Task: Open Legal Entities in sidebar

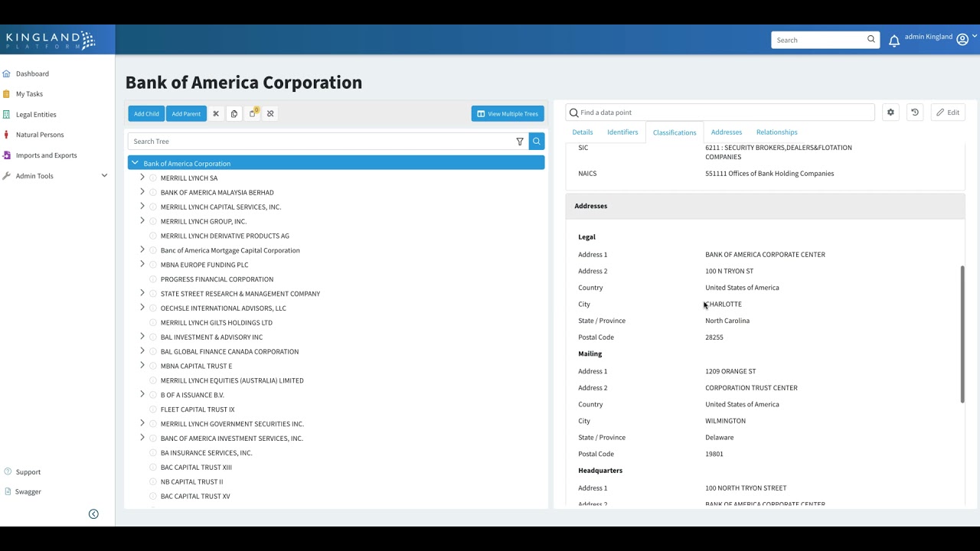Action: coord(36,115)
